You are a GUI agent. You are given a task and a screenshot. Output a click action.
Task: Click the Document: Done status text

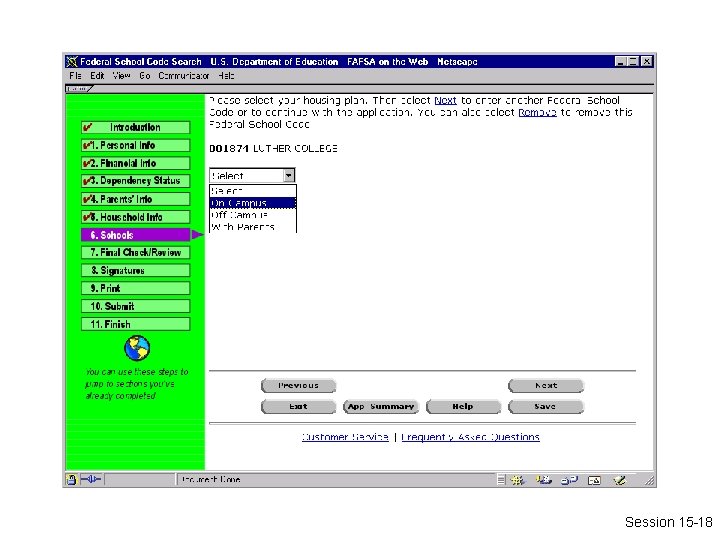coord(211,480)
